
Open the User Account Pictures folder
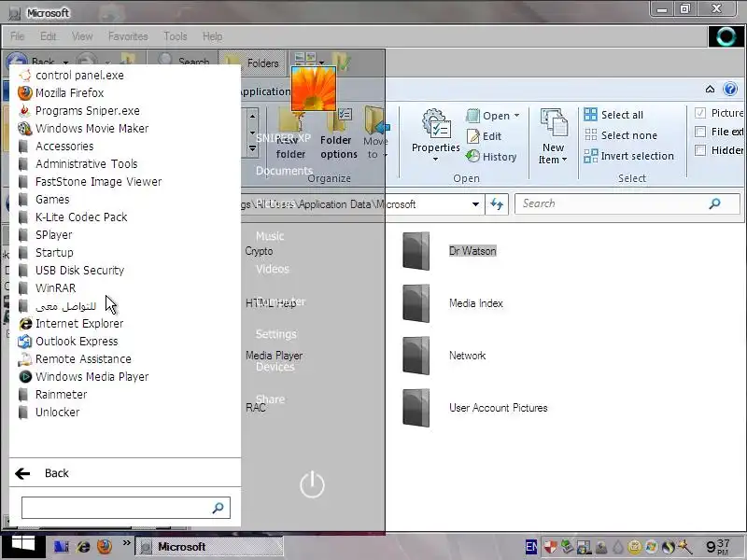point(475,408)
